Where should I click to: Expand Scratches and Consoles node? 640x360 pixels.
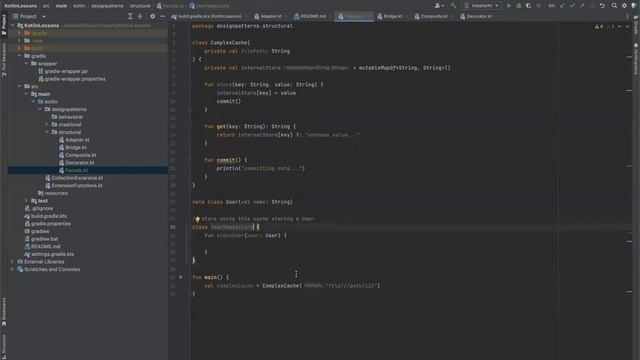[12, 269]
